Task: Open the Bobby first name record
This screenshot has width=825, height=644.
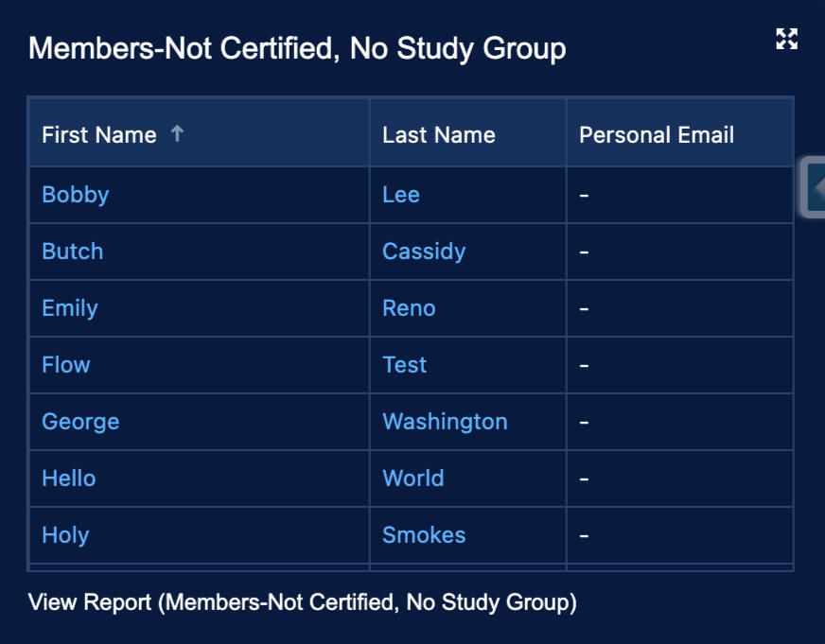Action: (76, 195)
